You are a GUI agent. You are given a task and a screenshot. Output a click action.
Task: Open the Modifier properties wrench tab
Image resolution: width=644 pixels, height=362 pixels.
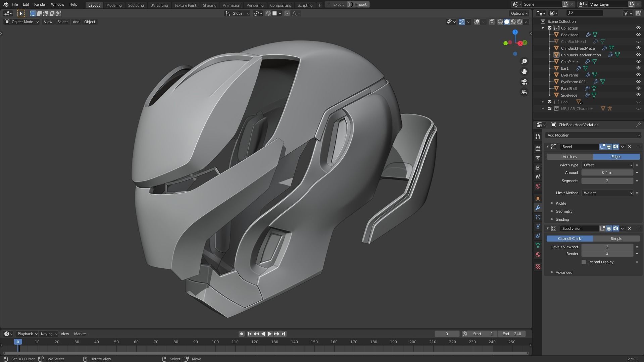click(x=538, y=208)
